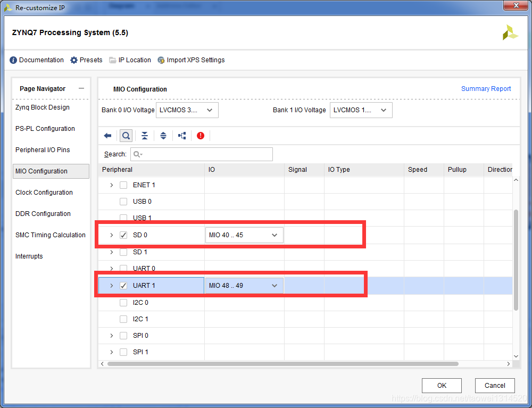Open the Bank 1 I/O Voltage dropdown

pyautogui.click(x=361, y=110)
